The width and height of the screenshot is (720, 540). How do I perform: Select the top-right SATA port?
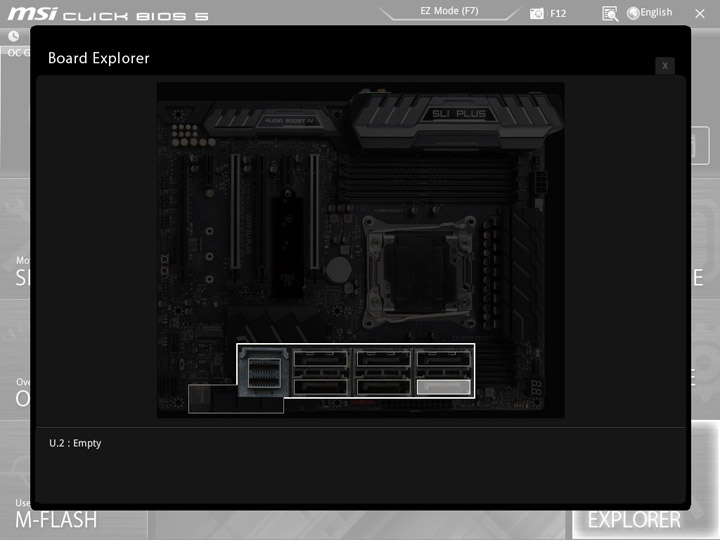[x=444, y=358]
